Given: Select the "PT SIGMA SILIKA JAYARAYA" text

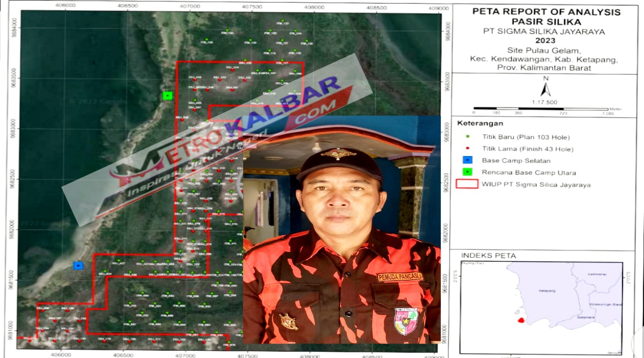Looking at the screenshot, I should click(x=544, y=31).
